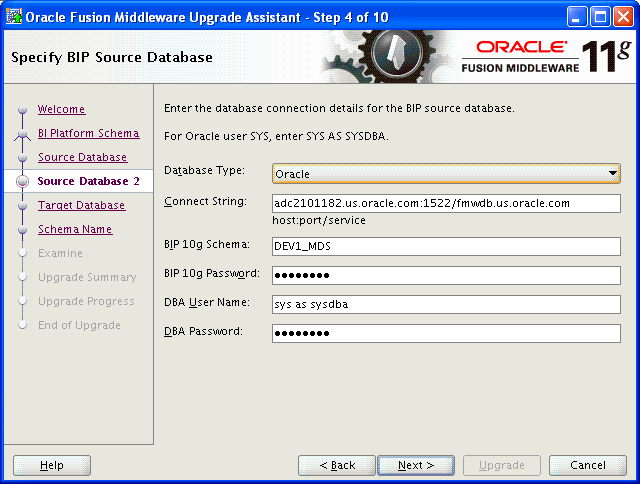The height and width of the screenshot is (484, 640).
Task: Click the Help button
Action: (x=52, y=465)
